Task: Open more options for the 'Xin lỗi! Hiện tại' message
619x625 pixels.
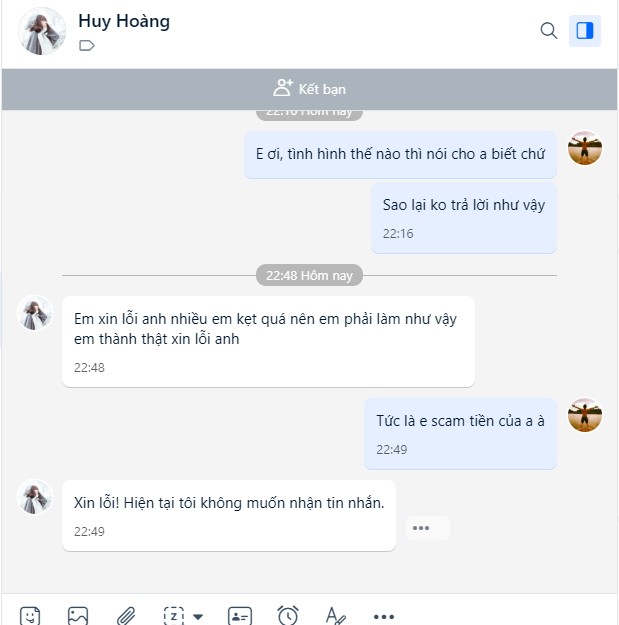Action: [x=421, y=528]
